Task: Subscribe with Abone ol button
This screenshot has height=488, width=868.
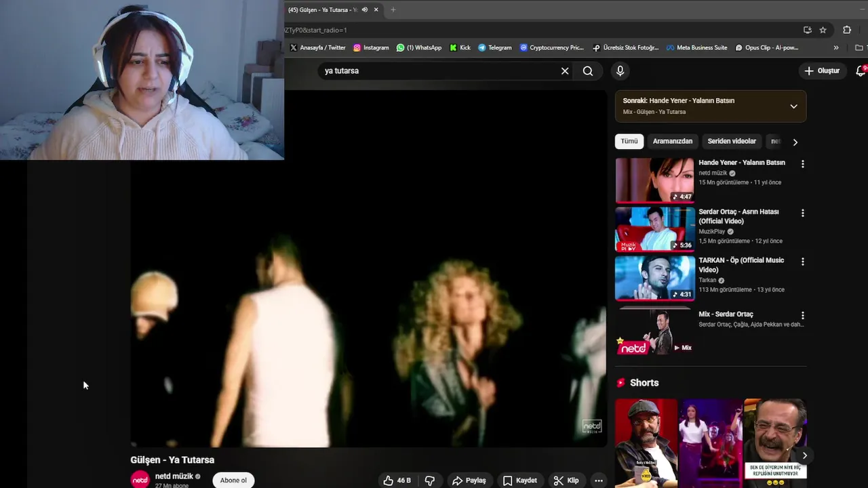Action: point(233,481)
